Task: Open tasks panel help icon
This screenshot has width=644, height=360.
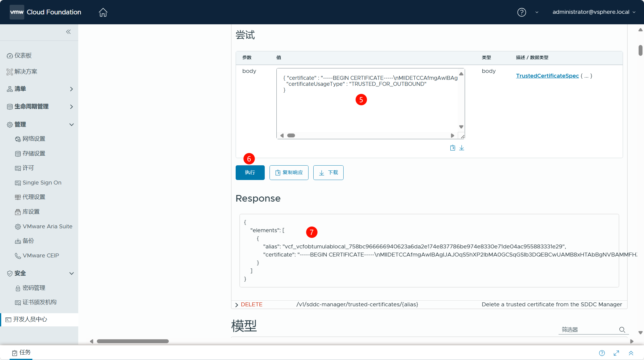Action: tap(602, 353)
